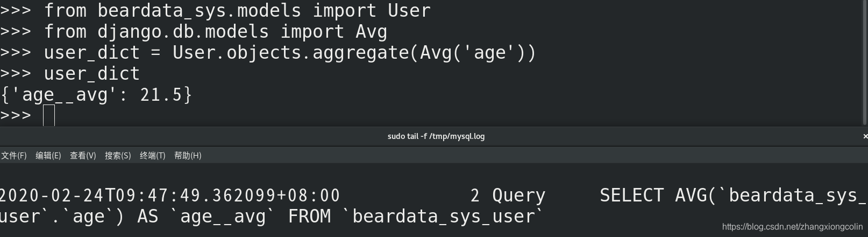Click the cursor block at the empty prompt

tap(49, 115)
